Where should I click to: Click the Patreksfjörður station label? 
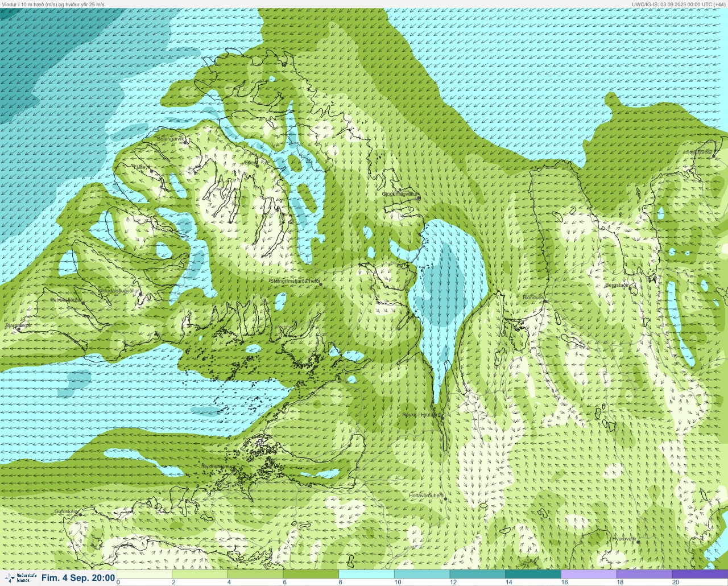tap(66, 299)
